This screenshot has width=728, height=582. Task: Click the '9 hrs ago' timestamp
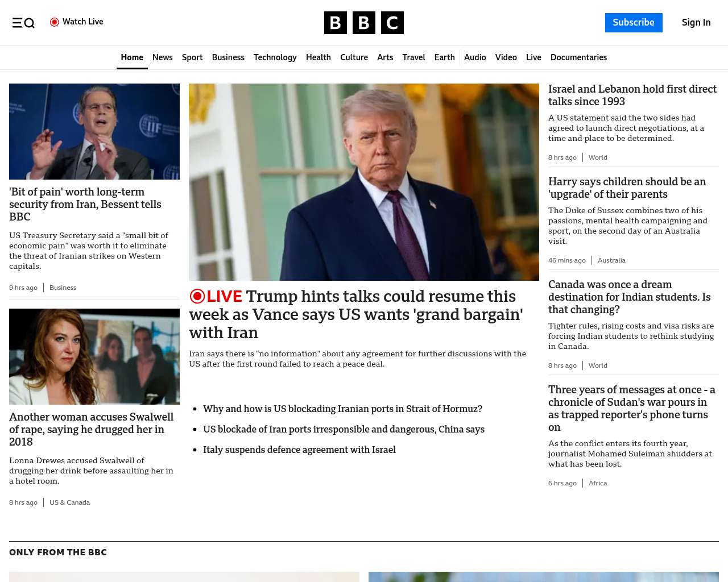[23, 288]
